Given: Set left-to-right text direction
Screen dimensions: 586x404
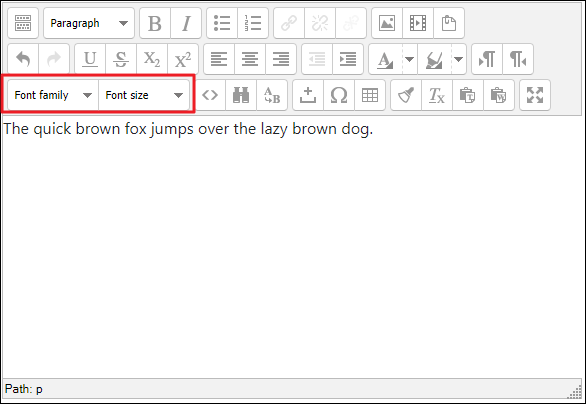Looking at the screenshot, I should (x=487, y=59).
